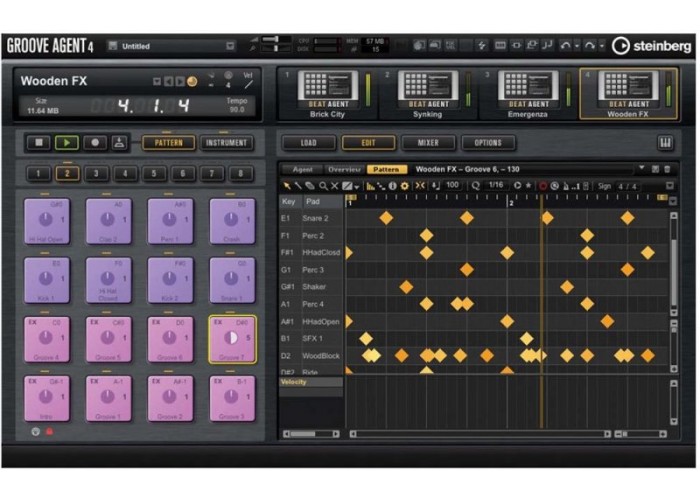Toggle the snap icon in pattern toolbar
The image size is (700, 500).
420,186
